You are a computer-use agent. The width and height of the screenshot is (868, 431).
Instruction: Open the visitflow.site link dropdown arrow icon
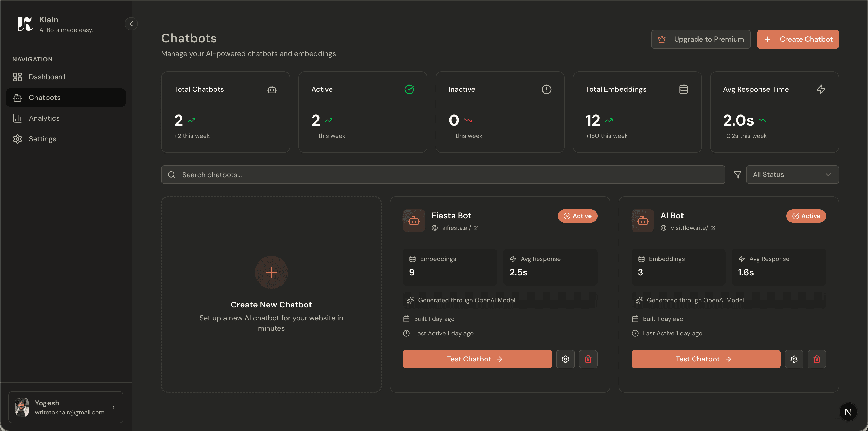point(713,228)
